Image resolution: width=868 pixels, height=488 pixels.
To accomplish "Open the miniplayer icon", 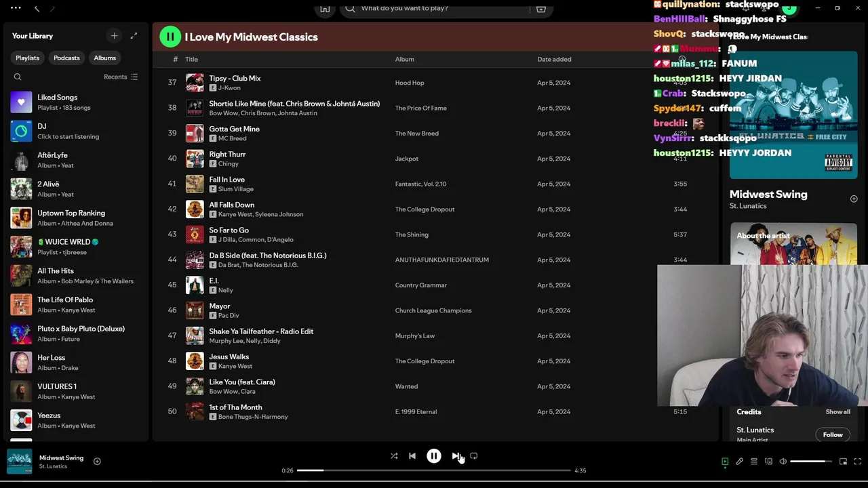I will pos(843,462).
